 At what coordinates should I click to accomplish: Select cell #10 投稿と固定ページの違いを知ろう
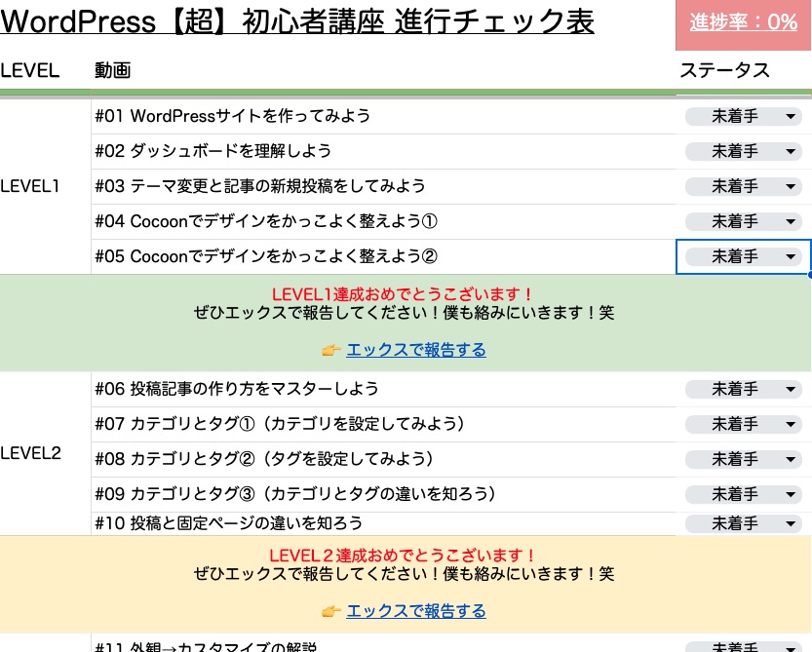[x=383, y=523]
